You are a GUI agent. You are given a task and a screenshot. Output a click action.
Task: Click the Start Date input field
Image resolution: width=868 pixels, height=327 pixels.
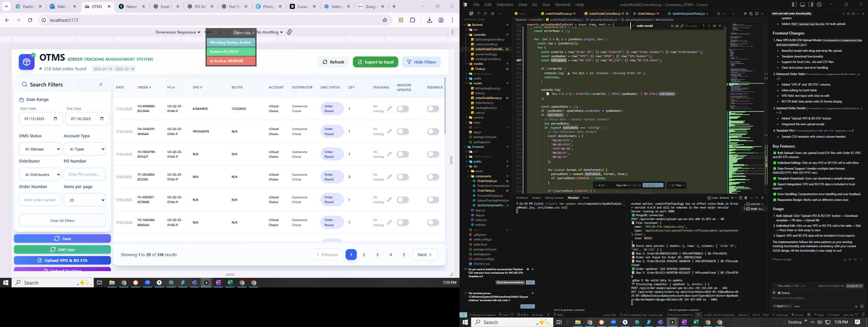[x=41, y=119]
